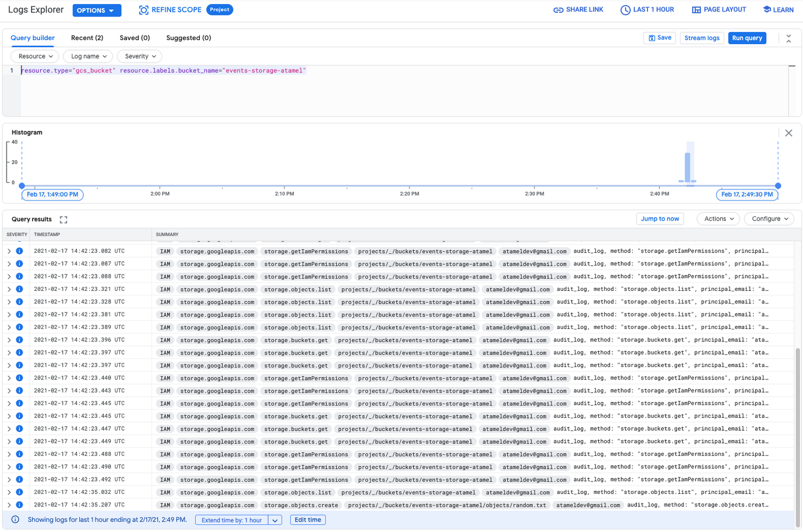Click the SUMMARY column header
The width and height of the screenshot is (803, 532).
pos(167,235)
